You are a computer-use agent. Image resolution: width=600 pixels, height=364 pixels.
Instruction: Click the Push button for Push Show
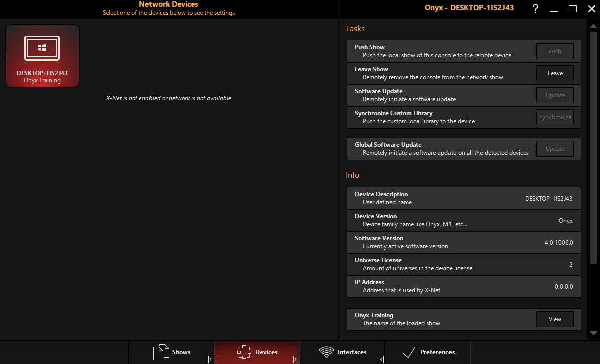pos(555,51)
